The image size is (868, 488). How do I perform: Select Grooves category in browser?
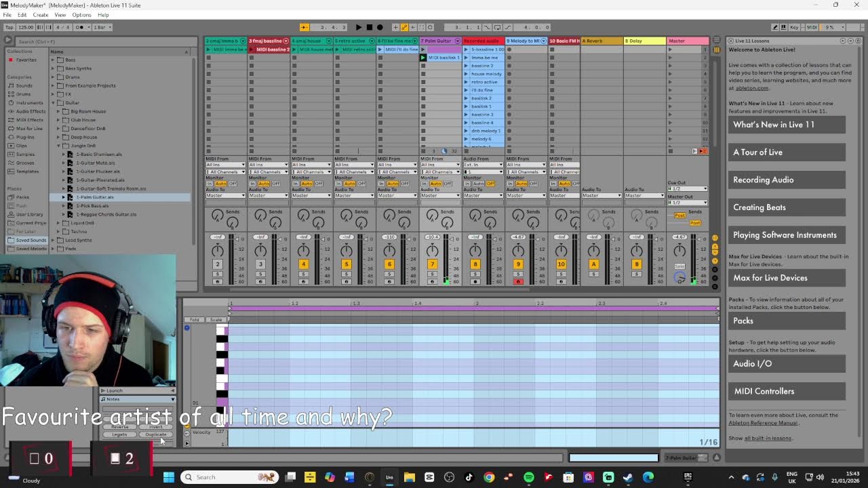tap(25, 163)
